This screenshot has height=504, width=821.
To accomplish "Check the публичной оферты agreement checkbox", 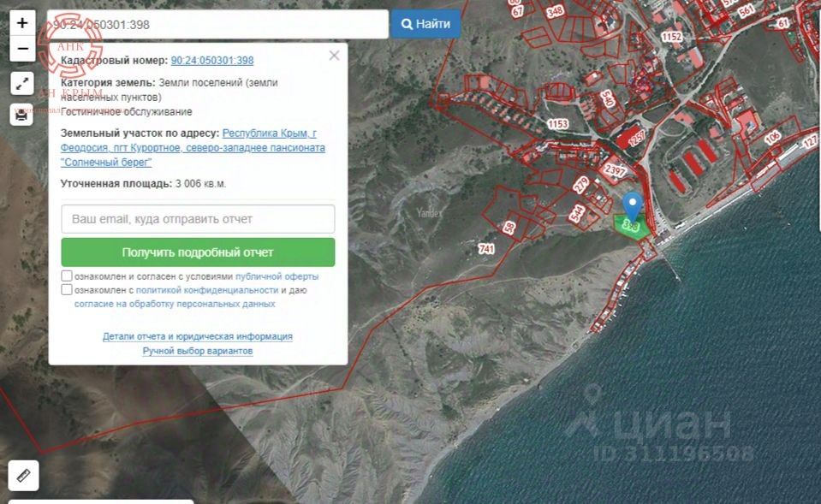I will click(x=67, y=276).
